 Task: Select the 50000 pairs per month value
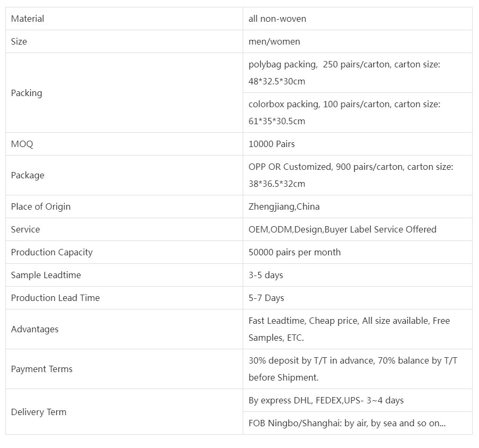295,252
